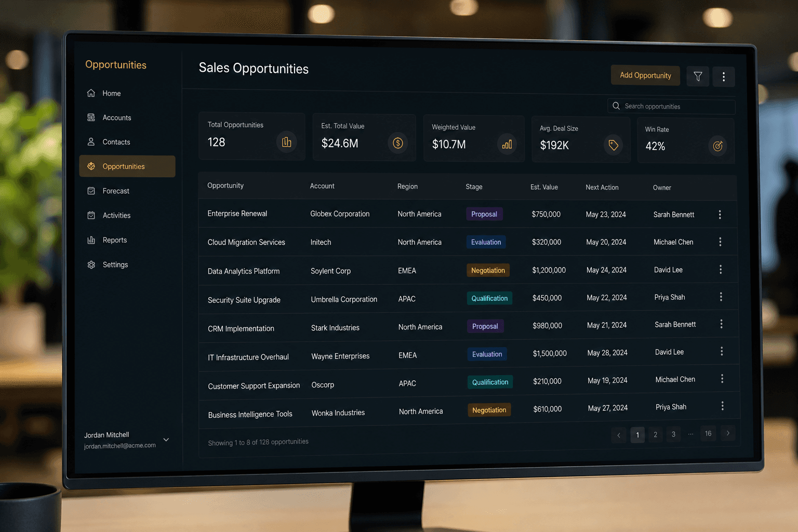Expand the Jordan Mitchell account chevron

[x=166, y=440]
